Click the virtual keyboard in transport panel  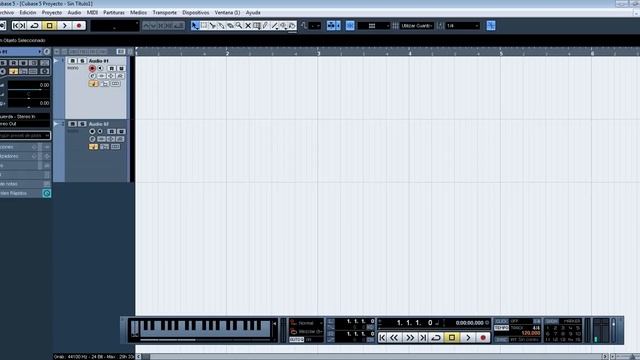coord(200,329)
